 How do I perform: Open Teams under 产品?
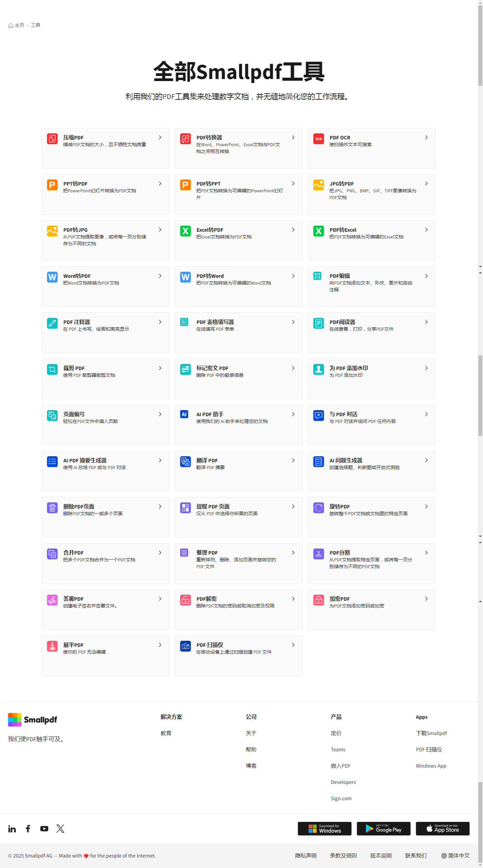coord(338,749)
